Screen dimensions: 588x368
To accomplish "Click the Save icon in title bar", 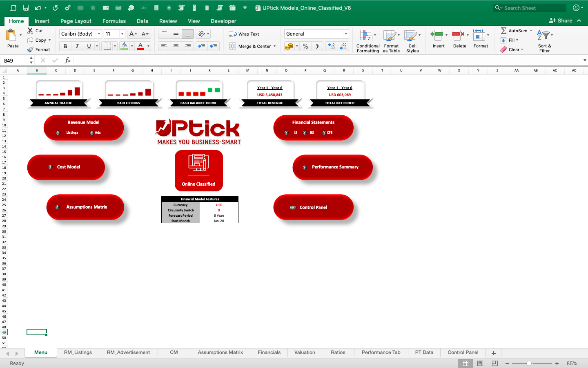I will pos(26,8).
